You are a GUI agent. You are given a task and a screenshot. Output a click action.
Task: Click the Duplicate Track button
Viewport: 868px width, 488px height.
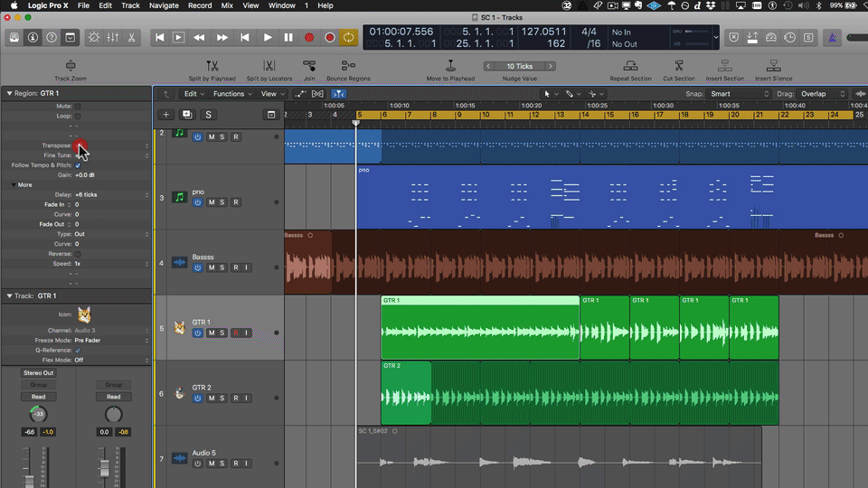187,115
